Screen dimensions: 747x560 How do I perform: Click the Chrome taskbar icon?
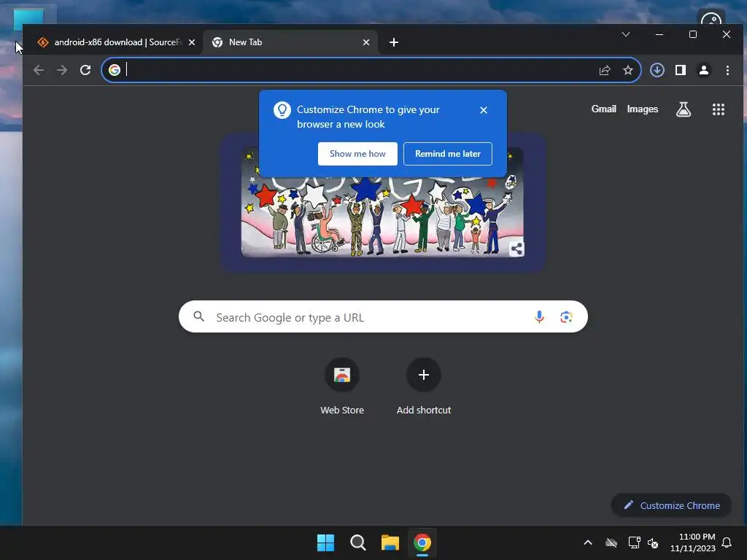[x=422, y=542]
